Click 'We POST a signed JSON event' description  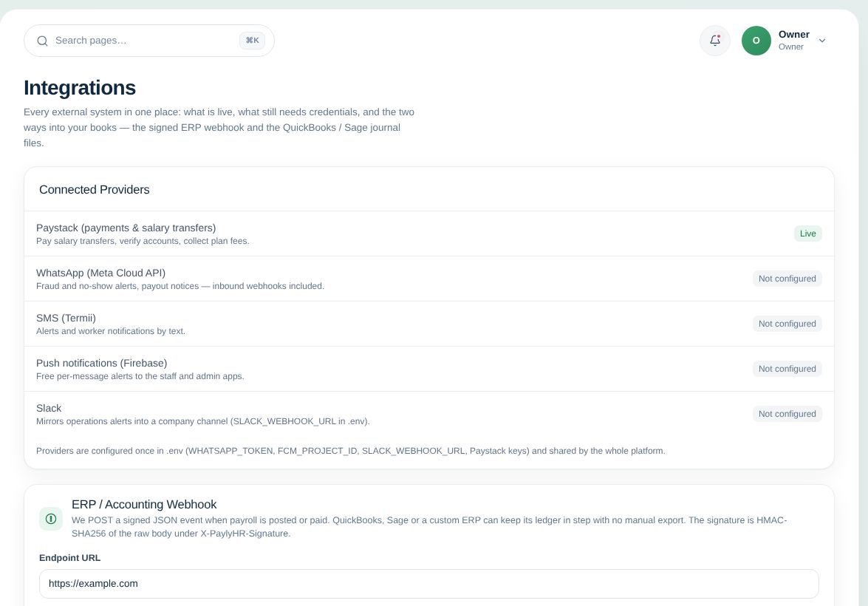pos(429,527)
